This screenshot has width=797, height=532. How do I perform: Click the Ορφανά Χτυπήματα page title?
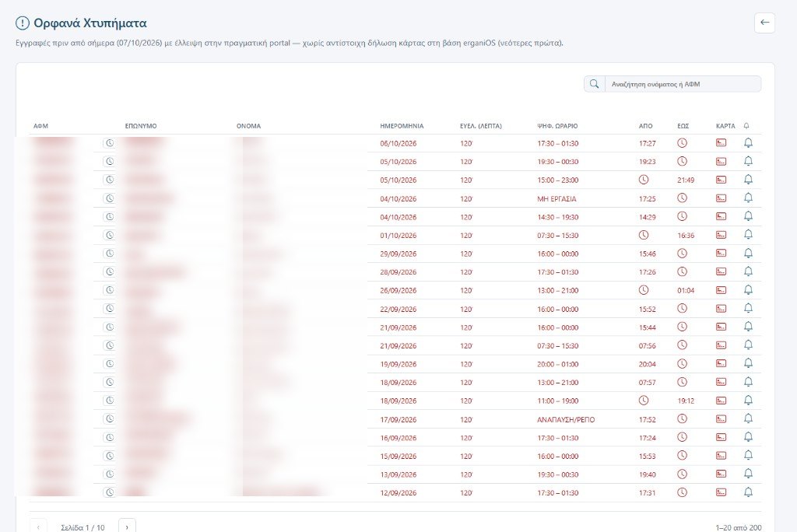[x=90, y=23]
